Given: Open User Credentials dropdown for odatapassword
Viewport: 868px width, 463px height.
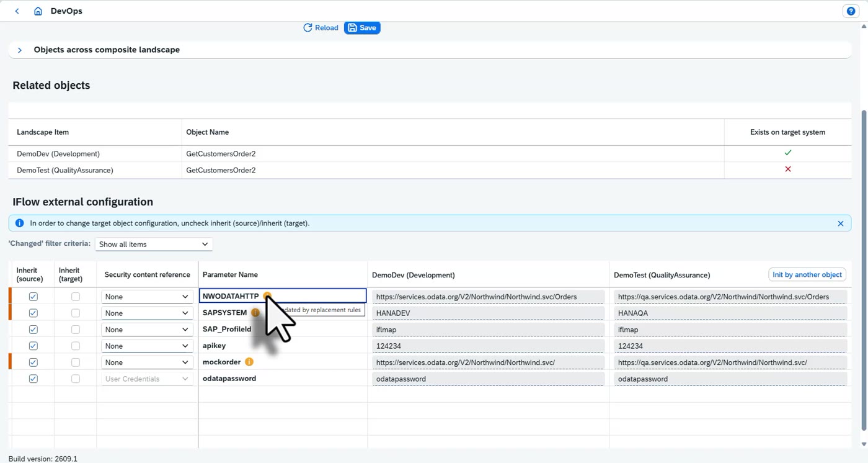Looking at the screenshot, I should click(147, 379).
